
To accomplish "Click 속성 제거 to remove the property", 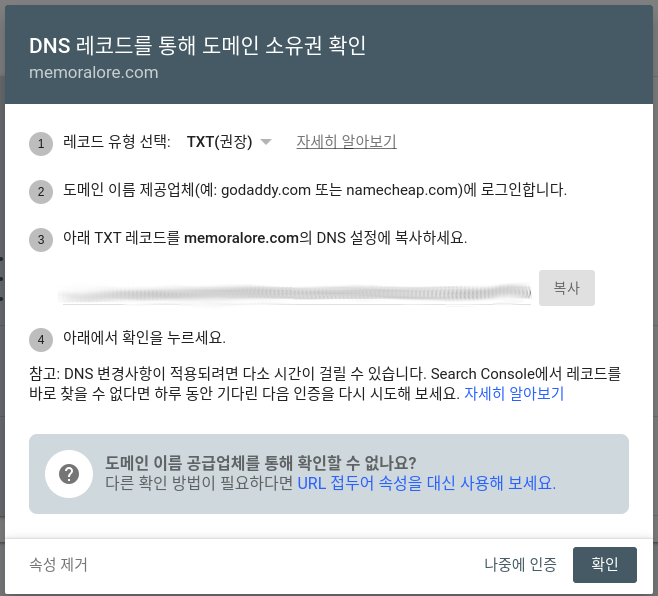I will (x=59, y=564).
